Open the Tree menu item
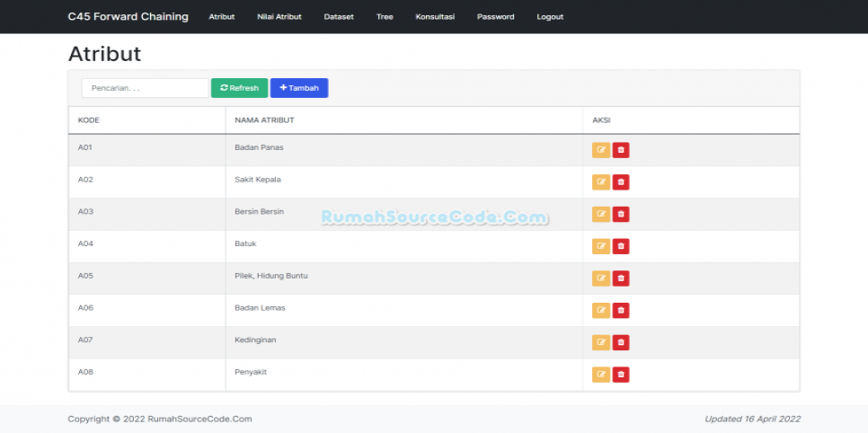 (385, 17)
